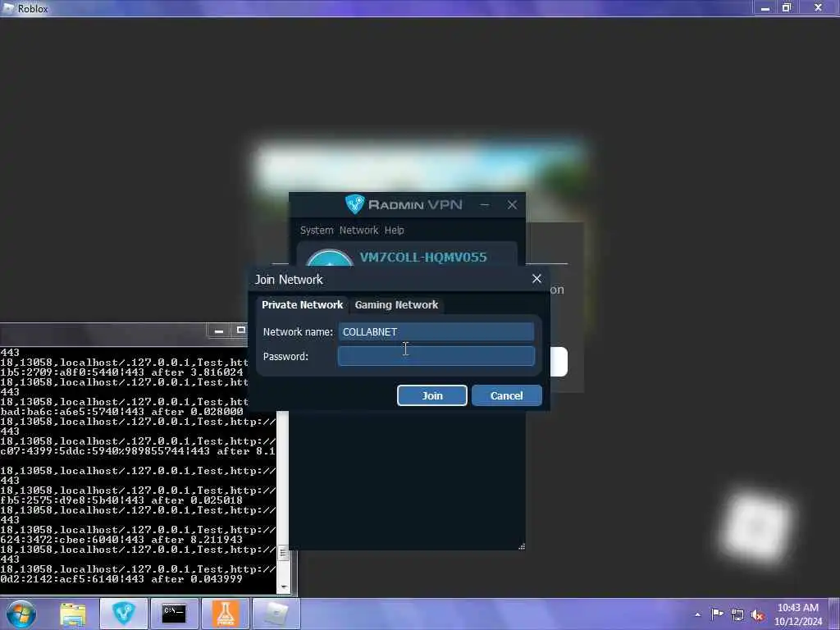The height and width of the screenshot is (630, 840).
Task: Minimize the Radmin VPN window
Action: (x=485, y=204)
